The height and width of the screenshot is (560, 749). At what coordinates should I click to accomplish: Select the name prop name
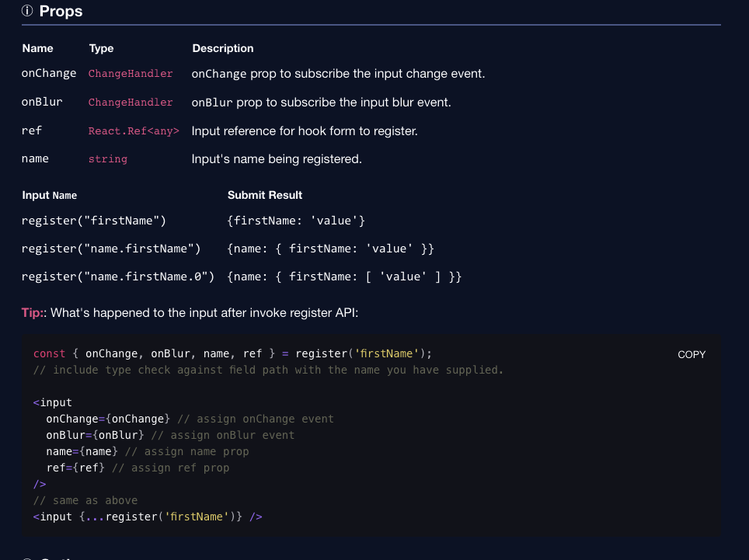pos(35,158)
